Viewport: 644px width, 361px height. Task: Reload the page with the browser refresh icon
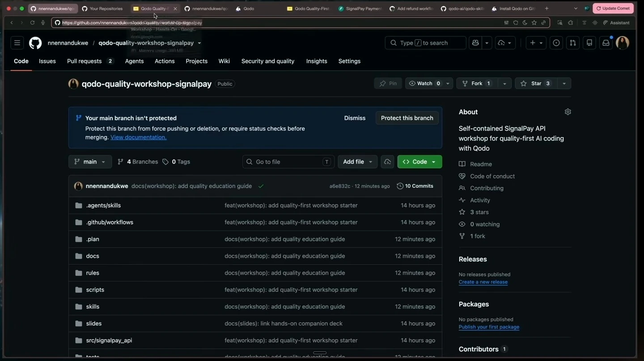point(32,23)
